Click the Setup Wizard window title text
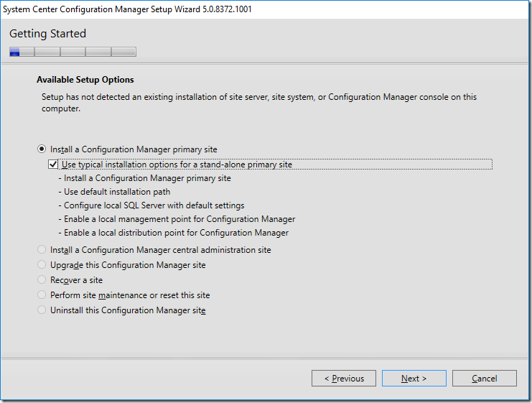This screenshot has height=403, width=532. (127, 9)
